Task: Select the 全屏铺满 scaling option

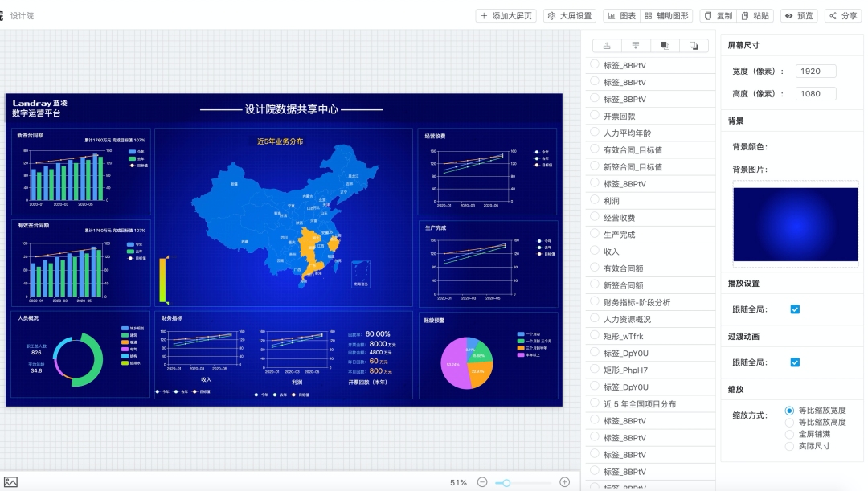Action: tap(789, 434)
